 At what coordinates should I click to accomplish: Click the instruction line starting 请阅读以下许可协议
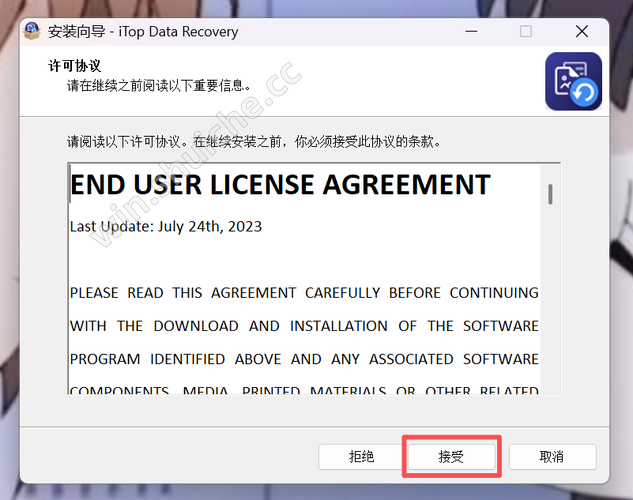point(253,141)
